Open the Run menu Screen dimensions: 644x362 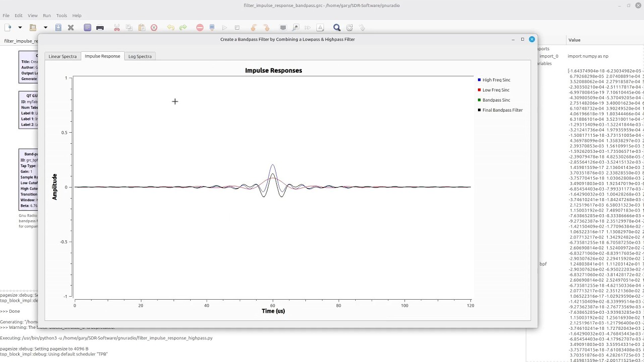click(47, 16)
